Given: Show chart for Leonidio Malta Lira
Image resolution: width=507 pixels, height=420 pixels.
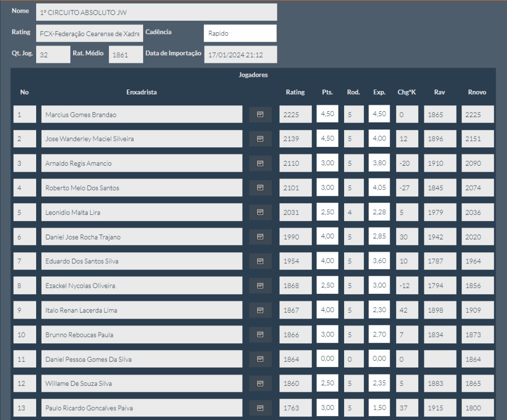Looking at the screenshot, I should coord(260,212).
